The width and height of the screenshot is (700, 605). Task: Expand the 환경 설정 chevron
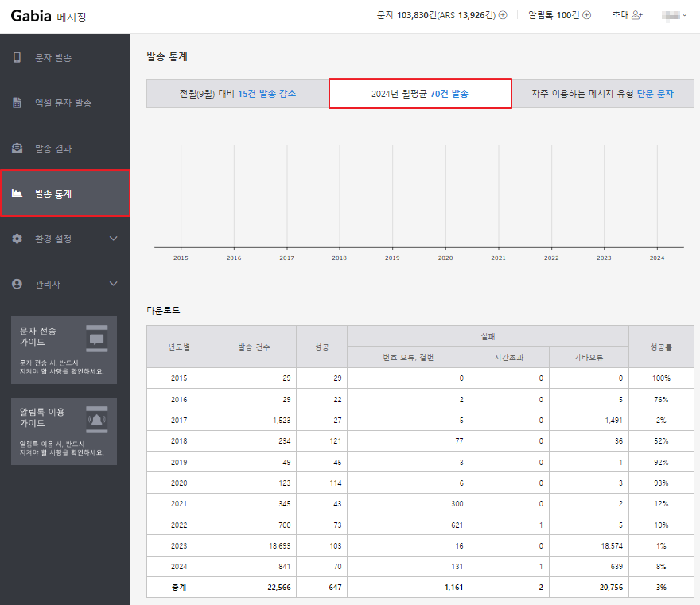[x=114, y=239]
